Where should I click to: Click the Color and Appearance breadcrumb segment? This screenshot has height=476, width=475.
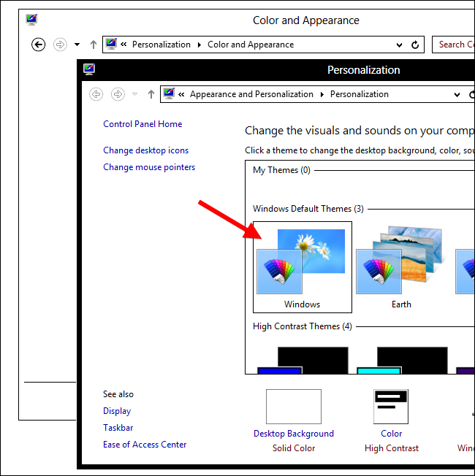click(x=251, y=45)
